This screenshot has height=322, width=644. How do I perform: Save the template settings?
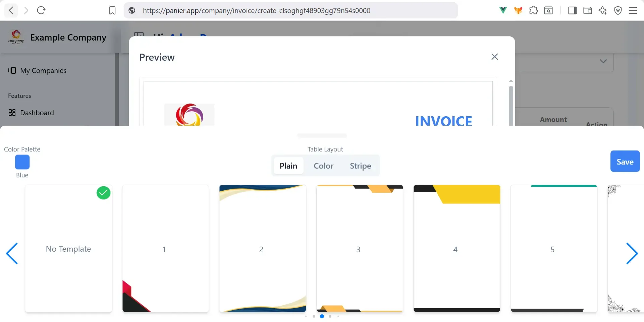(625, 162)
